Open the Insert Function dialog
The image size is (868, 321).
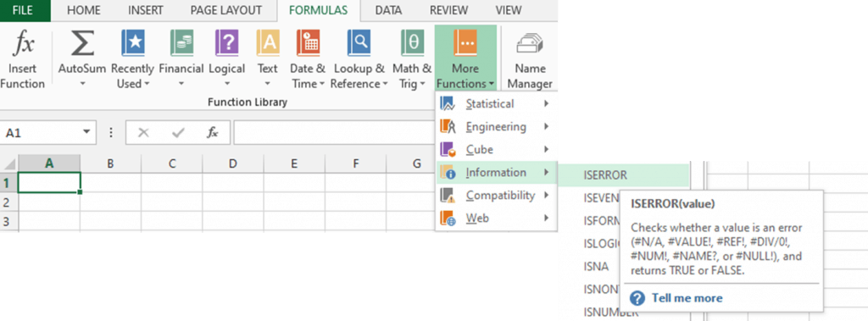[23, 59]
